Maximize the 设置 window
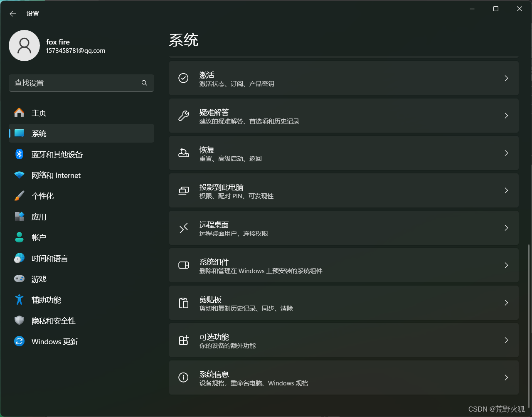Image resolution: width=532 pixels, height=417 pixels. tap(496, 9)
